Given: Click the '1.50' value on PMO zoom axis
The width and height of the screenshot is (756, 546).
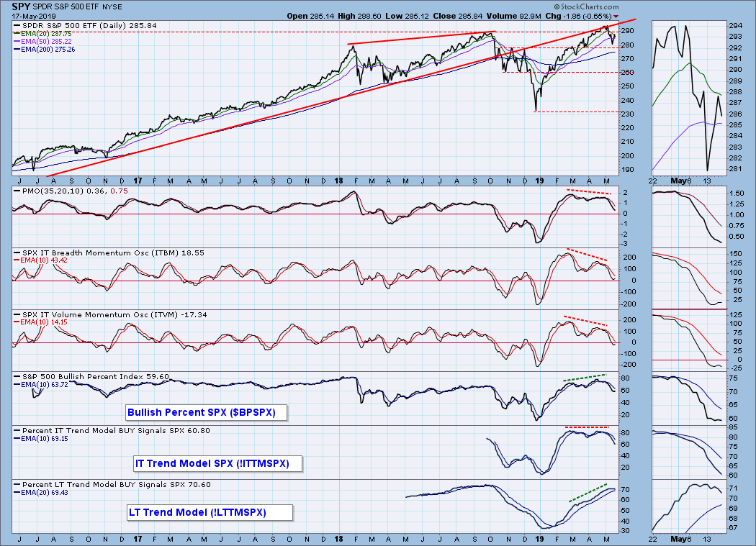Looking at the screenshot, I should [737, 194].
